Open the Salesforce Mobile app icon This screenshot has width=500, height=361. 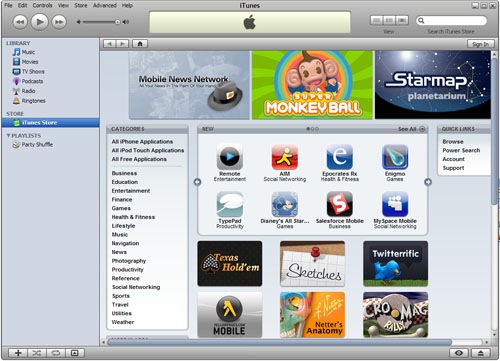click(340, 204)
